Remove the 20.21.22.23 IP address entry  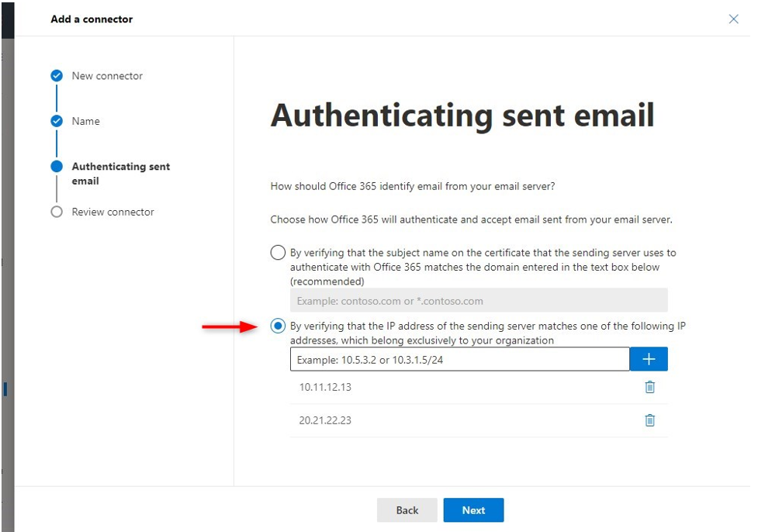coord(649,420)
